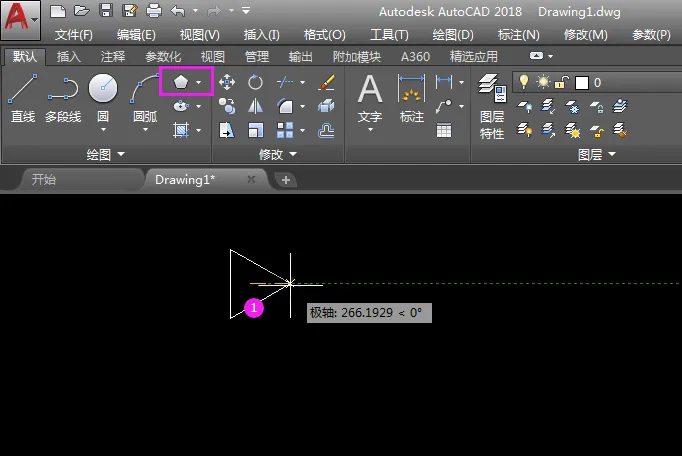
Task: Choose the Circle (圆) tool
Action: tap(103, 100)
